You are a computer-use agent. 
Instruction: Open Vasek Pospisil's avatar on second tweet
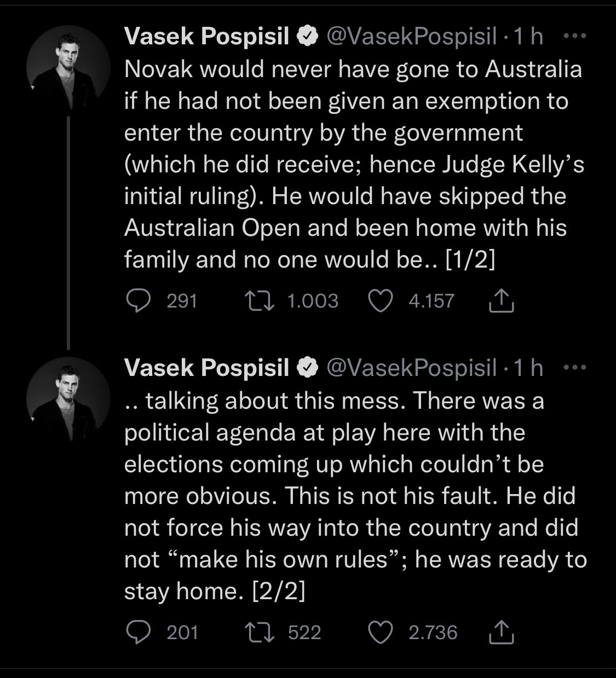(68, 398)
